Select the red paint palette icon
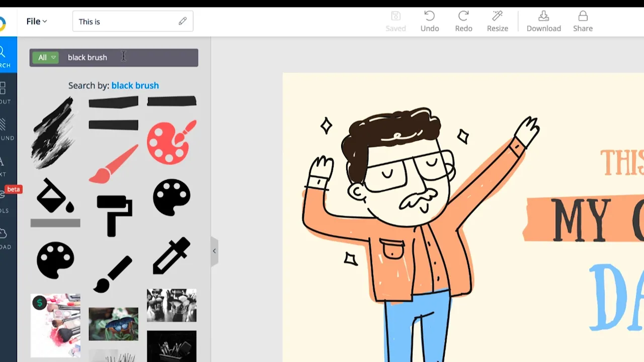This screenshot has width=644, height=362. click(x=172, y=142)
